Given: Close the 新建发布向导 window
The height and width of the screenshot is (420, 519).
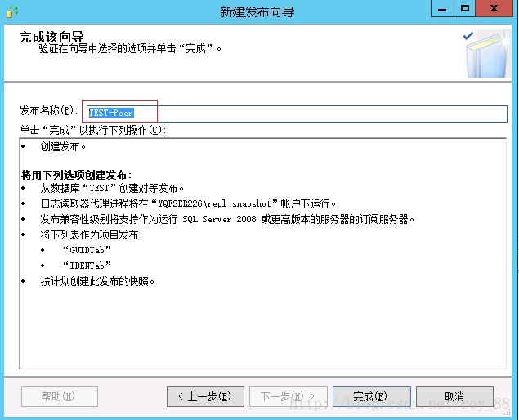Looking at the screenshot, I should [494, 9].
